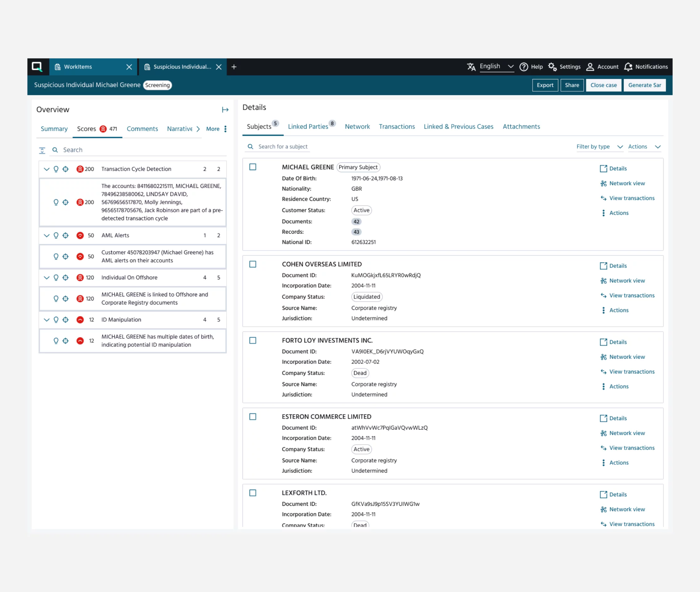This screenshot has width=700, height=592.
Task: Click the collapse-all icon left of Search
Action: coord(42,150)
